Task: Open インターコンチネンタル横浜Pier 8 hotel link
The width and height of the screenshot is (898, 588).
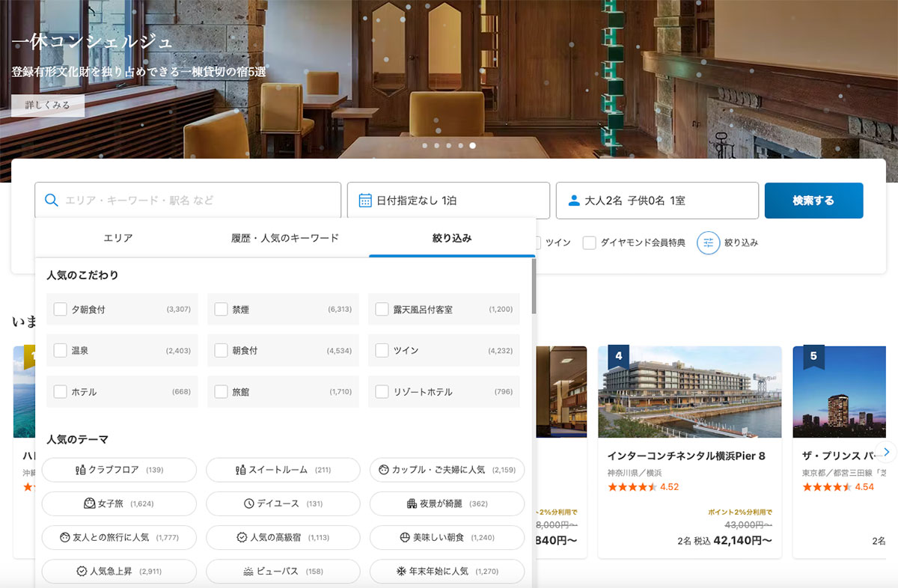Action: (x=686, y=456)
